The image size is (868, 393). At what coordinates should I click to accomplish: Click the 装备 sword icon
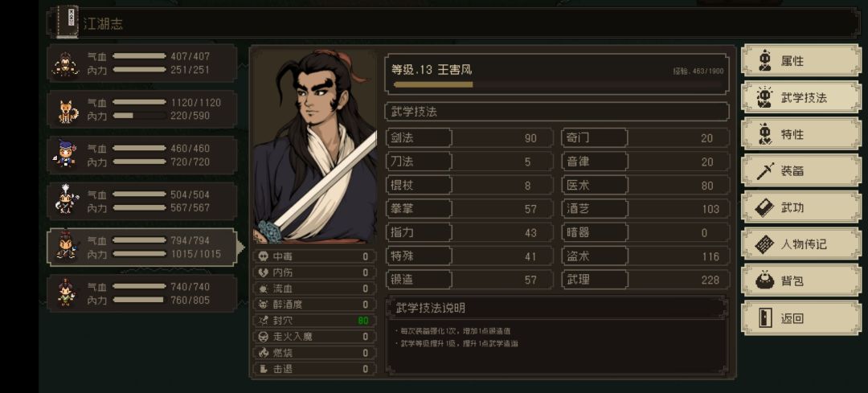coord(765,171)
